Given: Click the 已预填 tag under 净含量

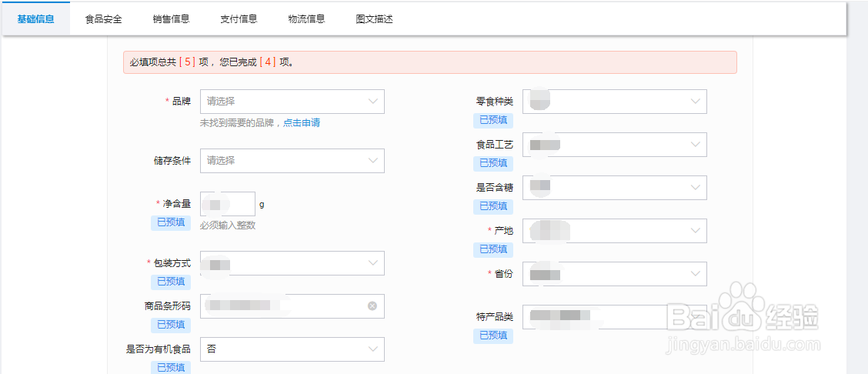Looking at the screenshot, I should pyautogui.click(x=171, y=223).
